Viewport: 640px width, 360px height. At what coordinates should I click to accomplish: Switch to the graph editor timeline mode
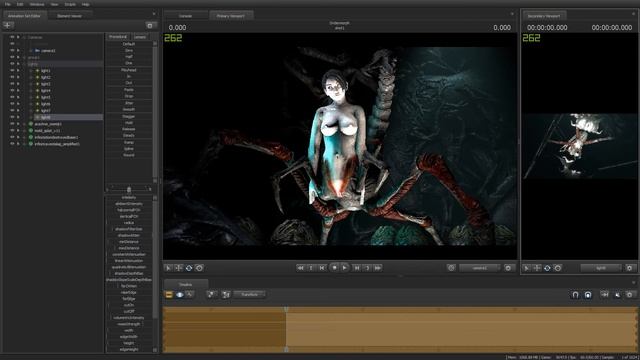190,295
